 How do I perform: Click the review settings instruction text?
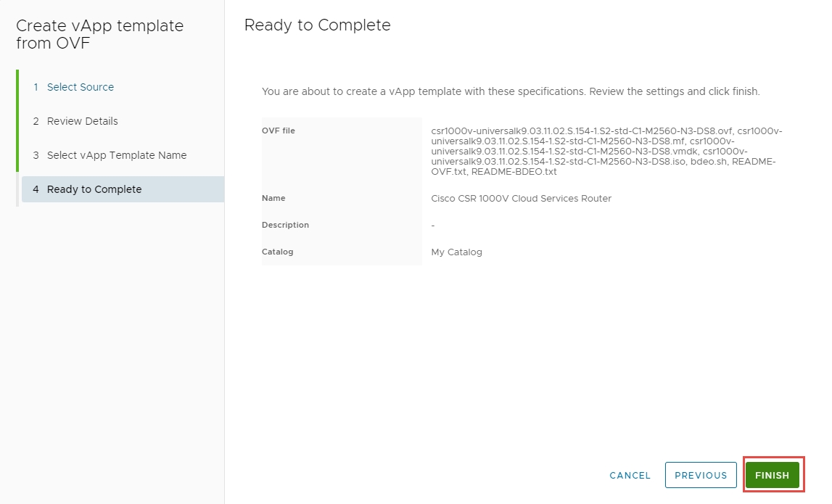click(510, 92)
